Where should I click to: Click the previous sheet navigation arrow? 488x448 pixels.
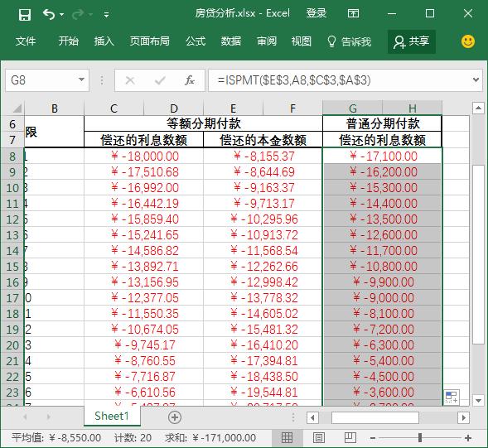[25, 417]
